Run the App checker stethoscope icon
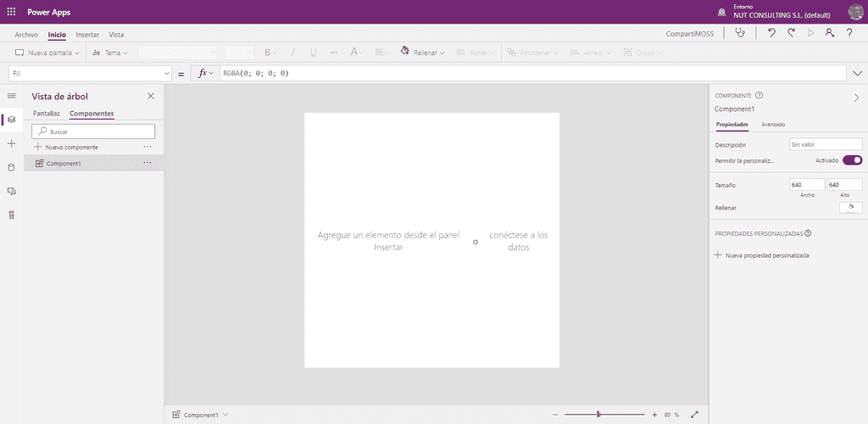Viewport: 868px width, 424px height. click(x=739, y=33)
